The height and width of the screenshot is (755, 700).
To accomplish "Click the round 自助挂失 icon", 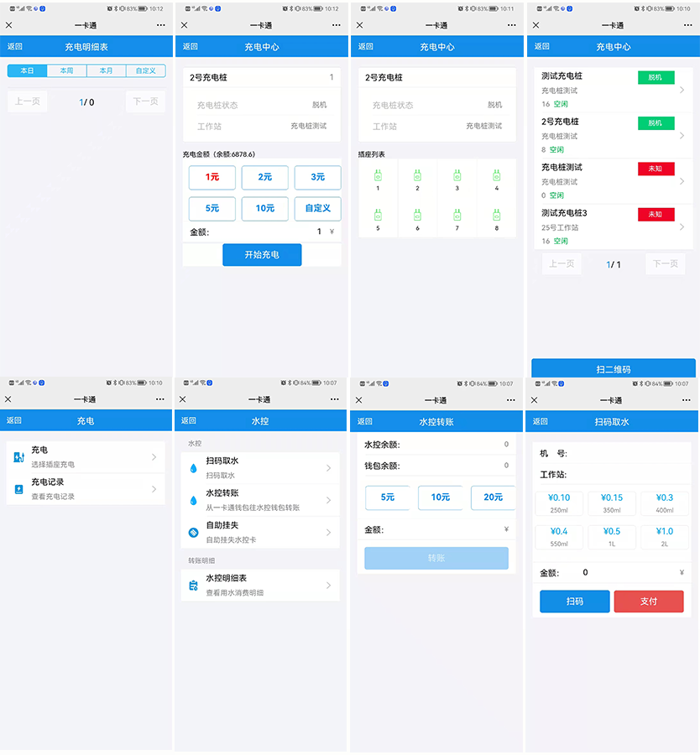I will 194,533.
